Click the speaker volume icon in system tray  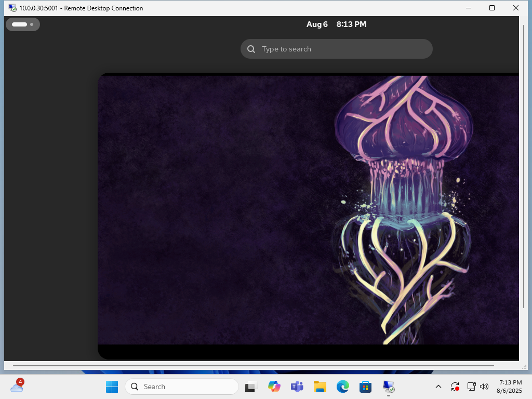pyautogui.click(x=484, y=387)
